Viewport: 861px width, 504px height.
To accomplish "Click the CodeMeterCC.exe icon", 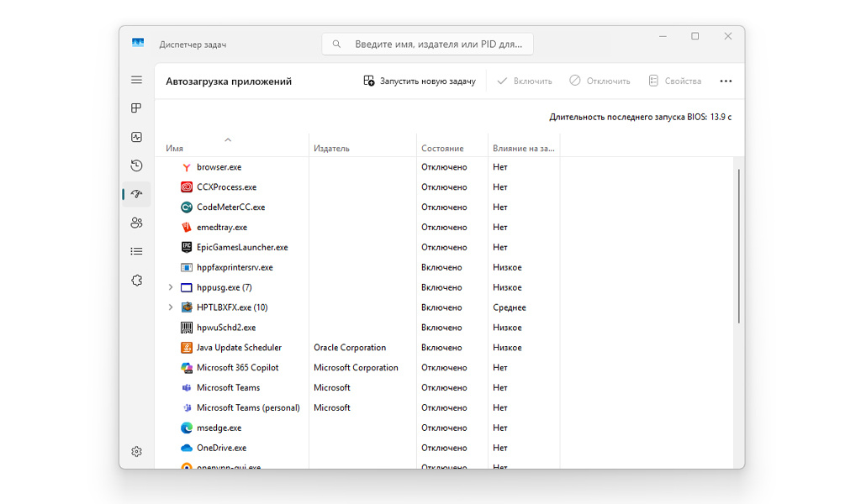I will click(187, 207).
